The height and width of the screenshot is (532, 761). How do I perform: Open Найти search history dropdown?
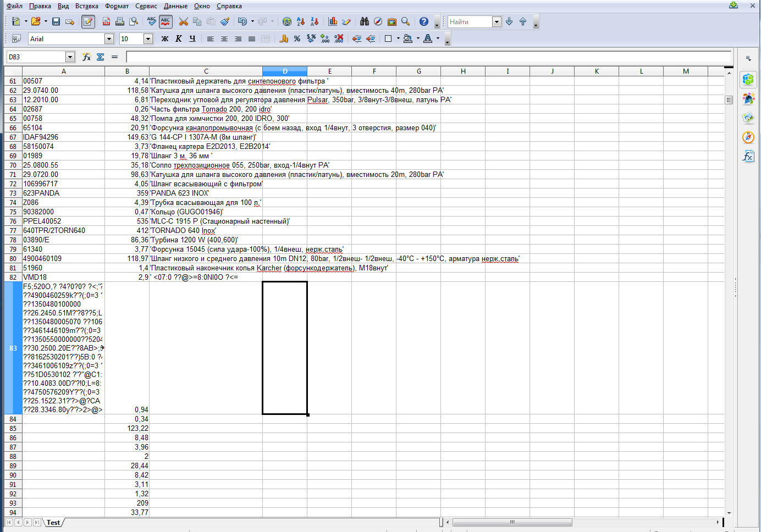tap(497, 21)
